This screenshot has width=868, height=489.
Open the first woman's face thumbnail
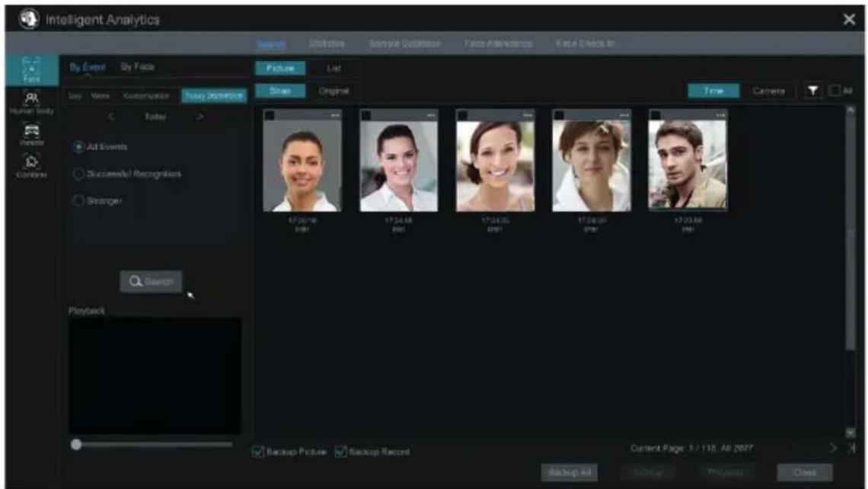302,165
